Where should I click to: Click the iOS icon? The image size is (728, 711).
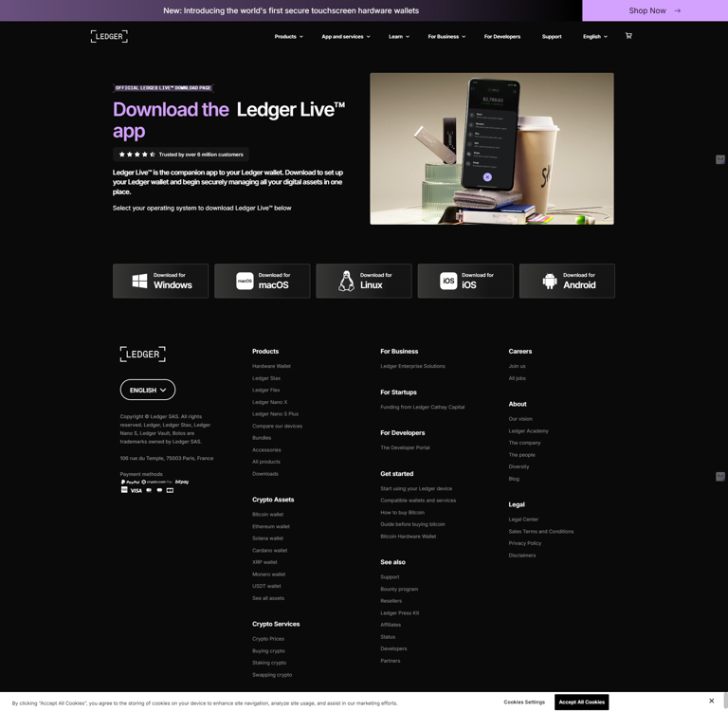click(448, 281)
